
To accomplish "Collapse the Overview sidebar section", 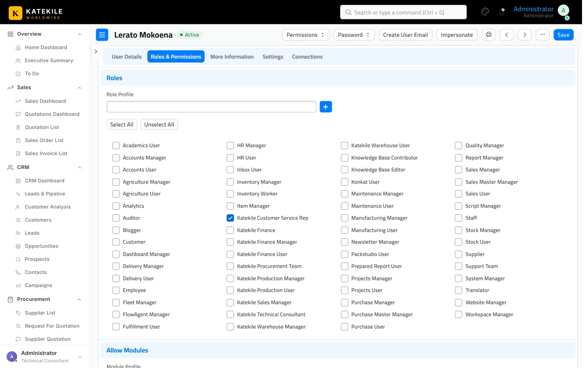I will 79,34.
